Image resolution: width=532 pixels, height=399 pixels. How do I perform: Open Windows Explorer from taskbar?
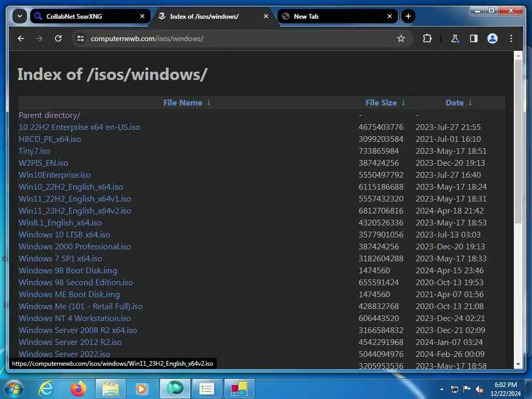[111, 389]
